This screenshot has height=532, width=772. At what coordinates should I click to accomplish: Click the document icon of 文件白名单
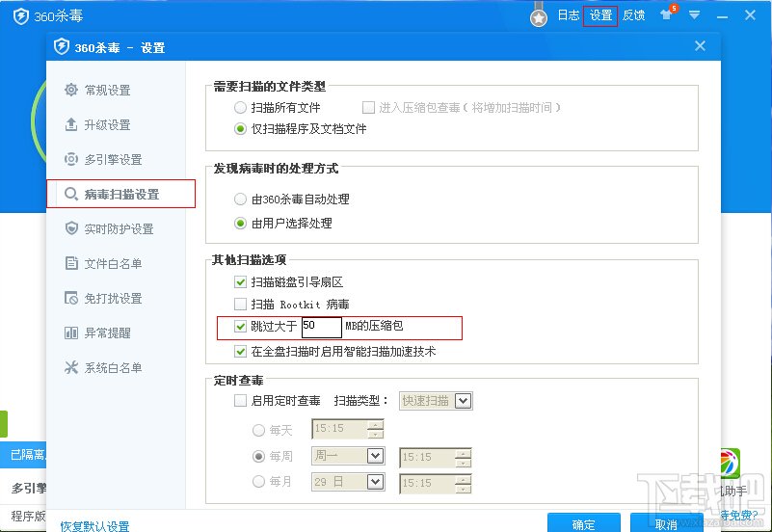pyautogui.click(x=71, y=263)
